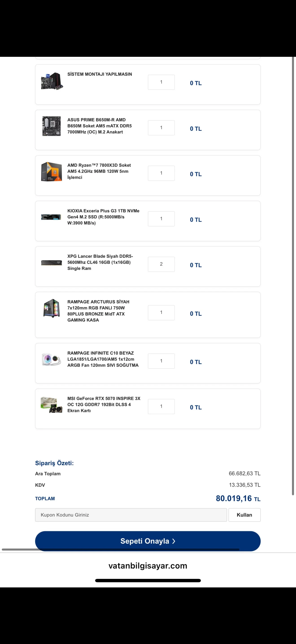Click the AMD Ryzen 7 7800X3D box image
This screenshot has height=644, width=296.
tap(51, 172)
